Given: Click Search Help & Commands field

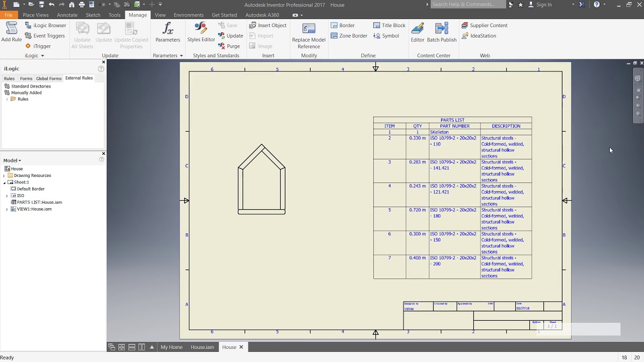Looking at the screenshot, I should tap(468, 5).
